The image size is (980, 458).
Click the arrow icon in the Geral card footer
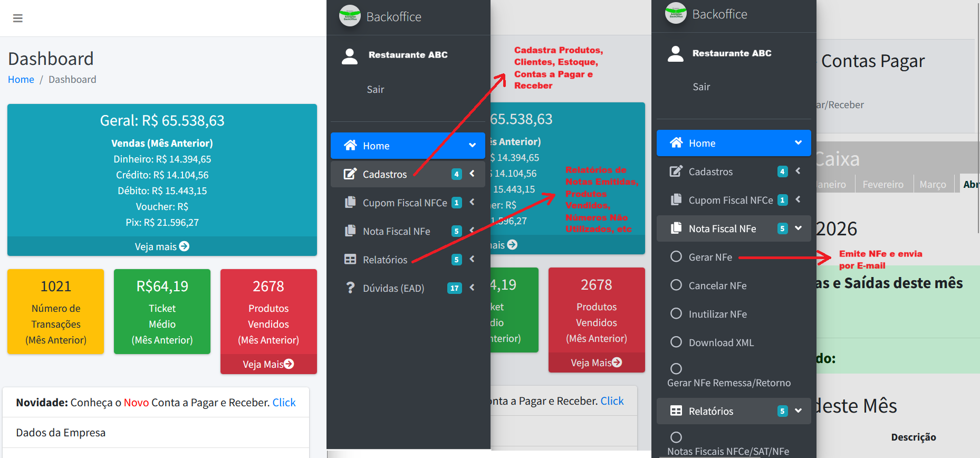pyautogui.click(x=184, y=246)
